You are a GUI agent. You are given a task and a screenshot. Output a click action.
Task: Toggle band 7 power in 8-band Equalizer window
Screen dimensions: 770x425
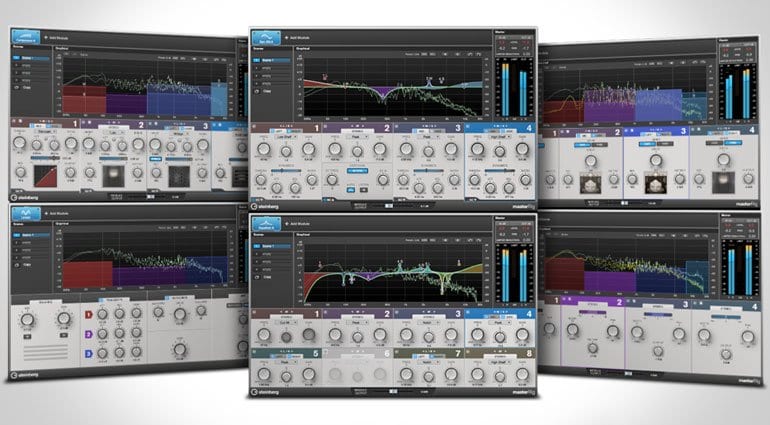click(397, 353)
